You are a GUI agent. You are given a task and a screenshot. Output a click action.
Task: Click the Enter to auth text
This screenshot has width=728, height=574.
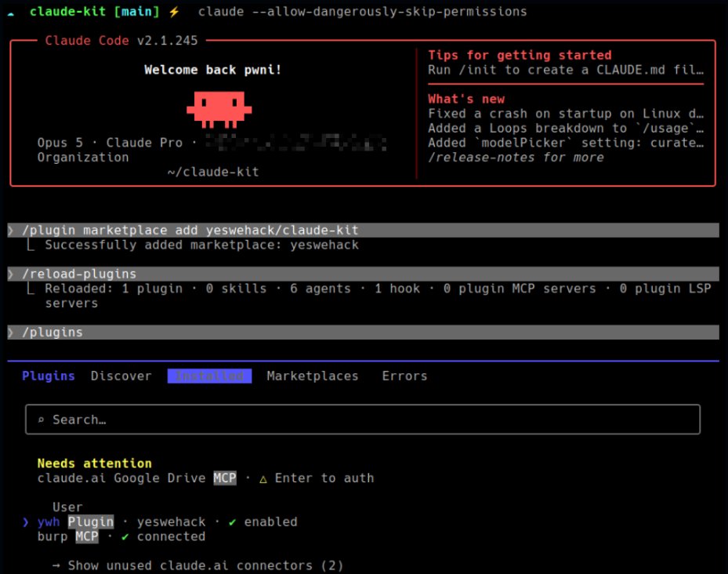(324, 478)
